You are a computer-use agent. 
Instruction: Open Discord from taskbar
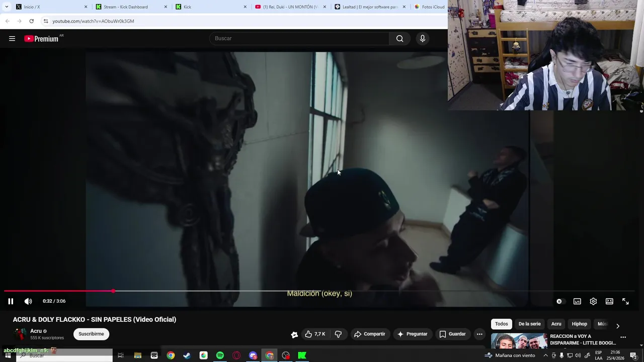pos(253,355)
